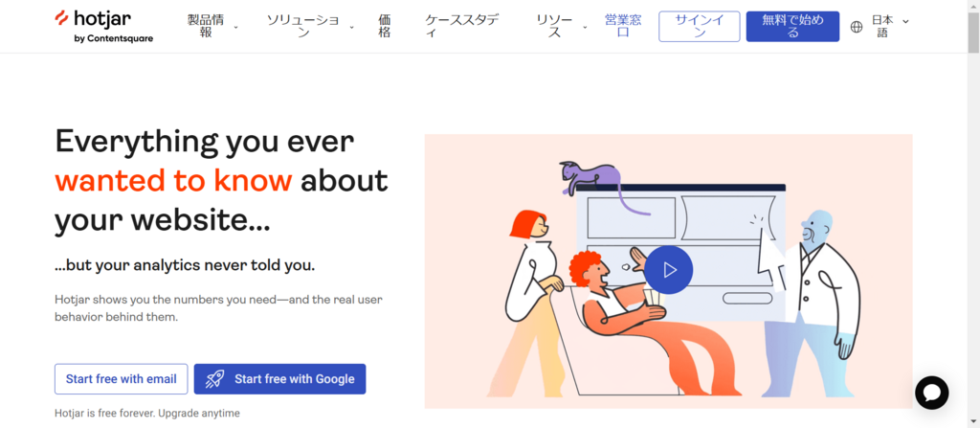980x428 pixels.
Task: Click the by Contentsquare logo text
Action: pos(113,39)
